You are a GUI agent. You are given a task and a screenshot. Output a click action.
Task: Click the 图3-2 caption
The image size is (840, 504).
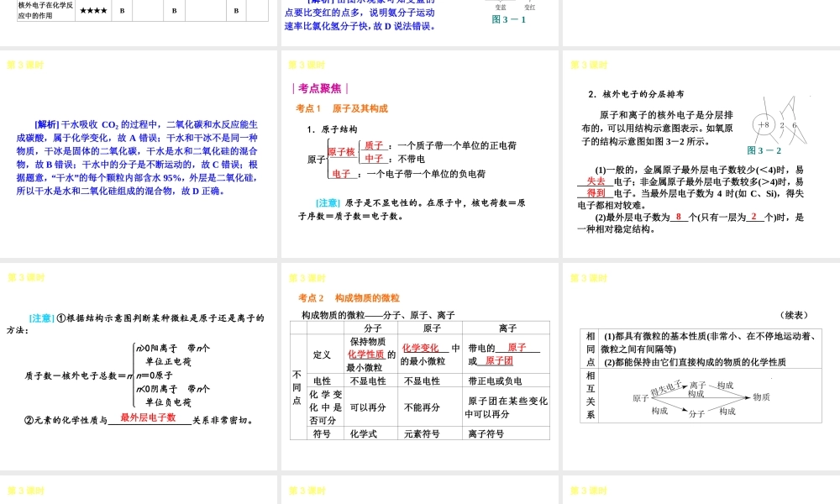pos(764,150)
